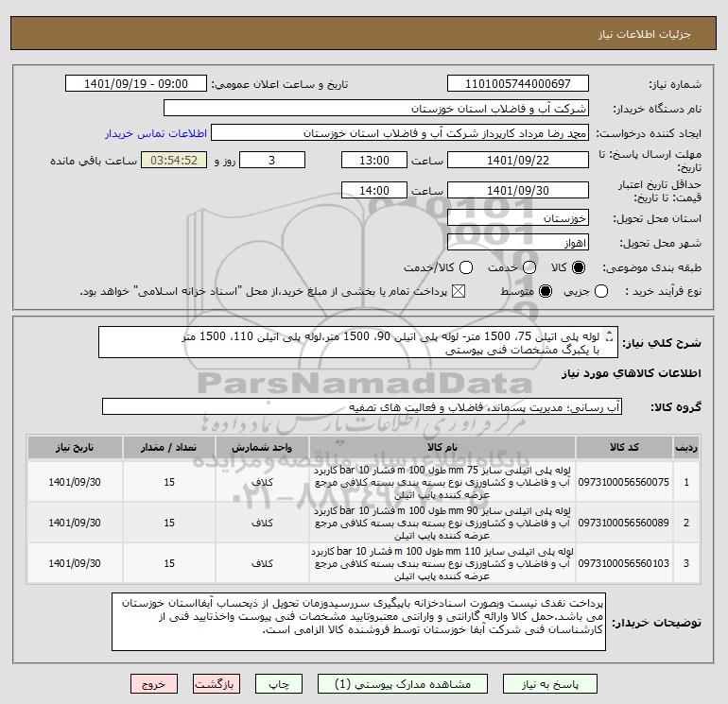Image resolution: width=728 pixels, height=704 pixels.
Task: Click the نام کالا column header
Action: (442, 447)
